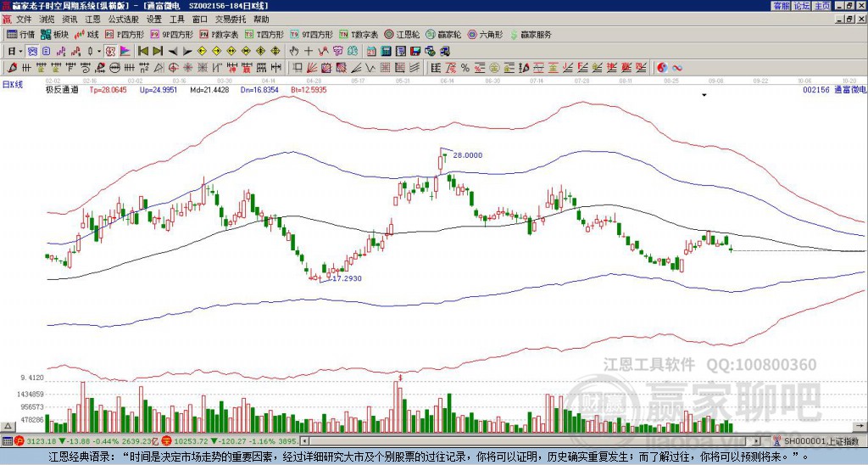Jump to first bar icon

pos(142,52)
